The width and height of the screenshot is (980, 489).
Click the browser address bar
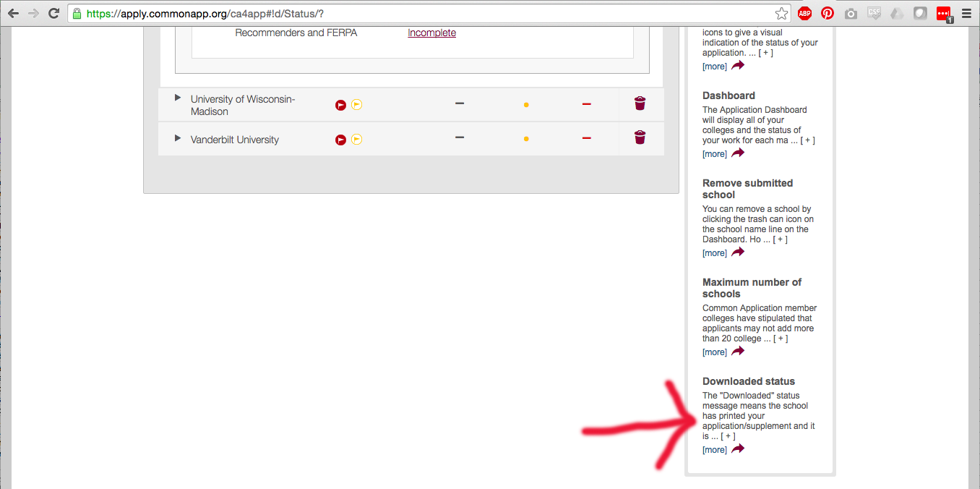pyautogui.click(x=429, y=13)
